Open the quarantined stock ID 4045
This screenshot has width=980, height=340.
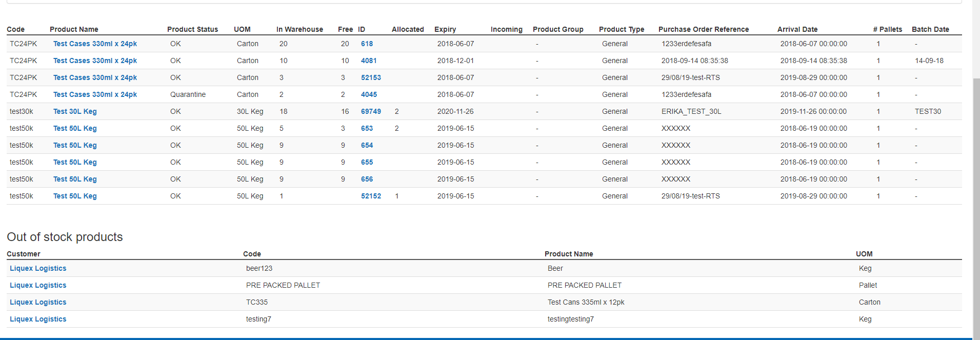tap(369, 94)
